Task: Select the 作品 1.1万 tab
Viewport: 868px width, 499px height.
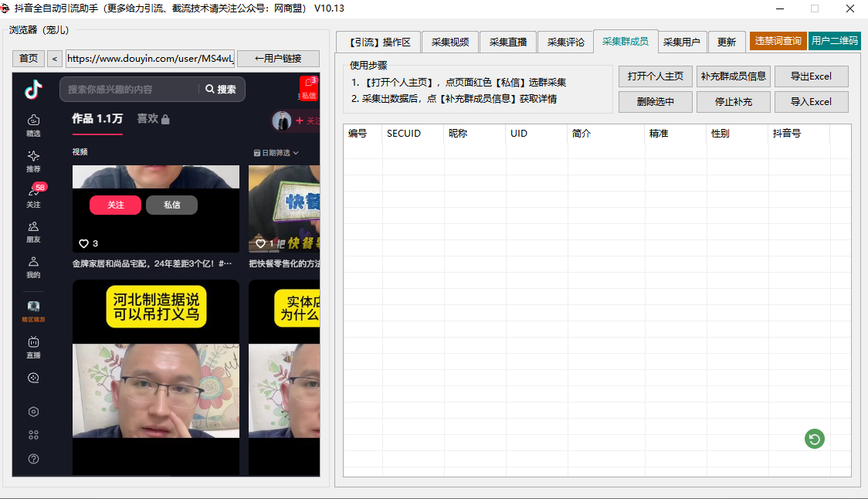Action: point(97,118)
